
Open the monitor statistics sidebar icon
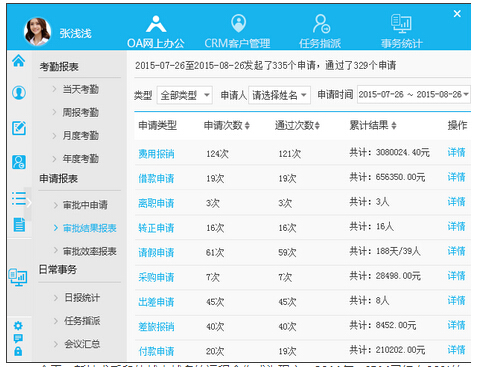18,277
